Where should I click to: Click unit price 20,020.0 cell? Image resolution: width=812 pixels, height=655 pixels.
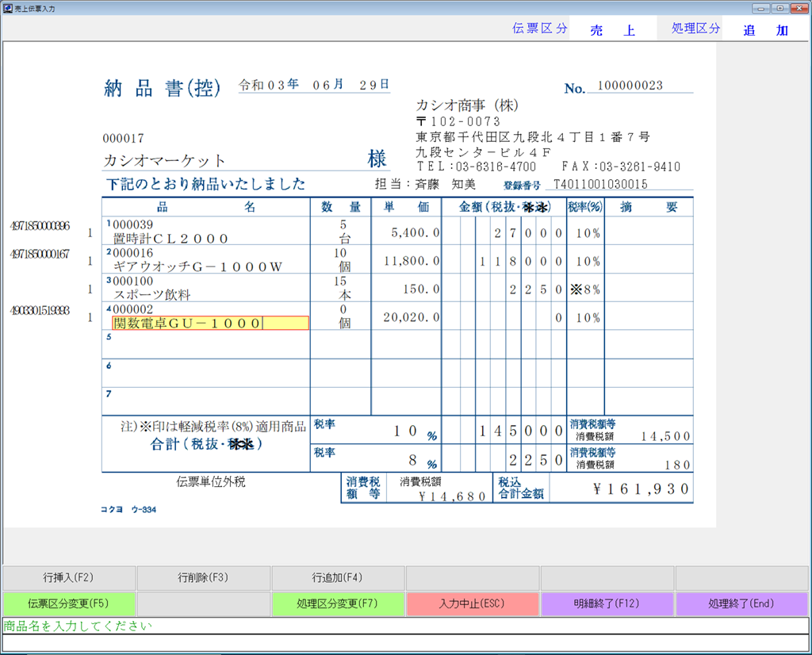(x=407, y=317)
